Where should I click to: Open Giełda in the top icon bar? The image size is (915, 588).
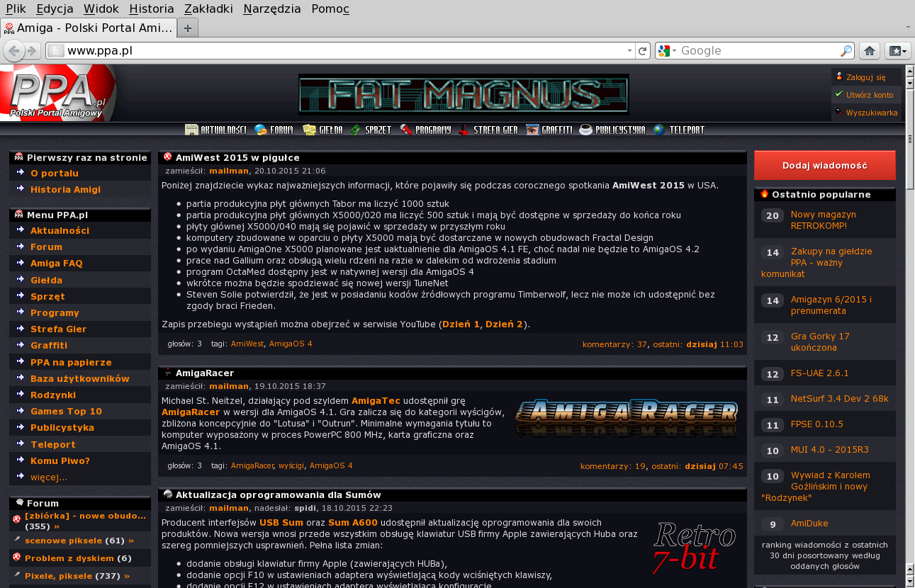click(x=322, y=130)
